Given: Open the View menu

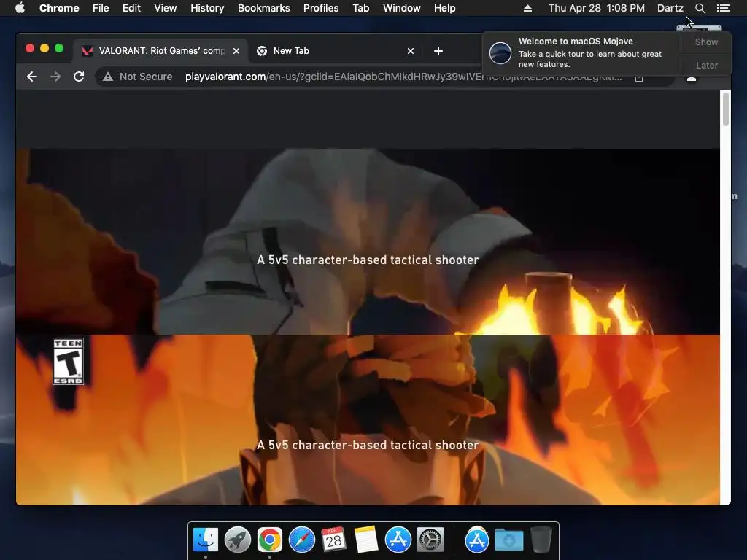Looking at the screenshot, I should (166, 8).
